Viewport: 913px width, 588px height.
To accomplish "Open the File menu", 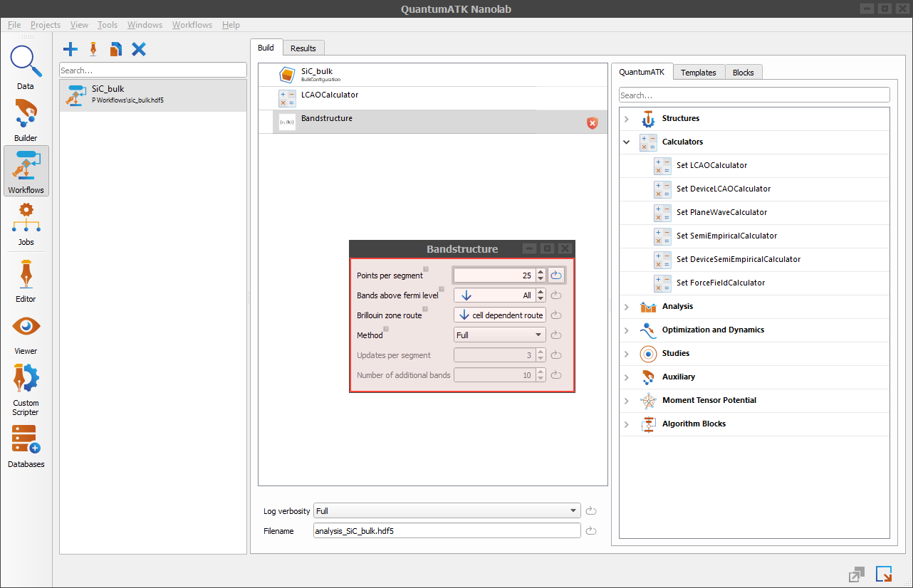I will (x=14, y=25).
